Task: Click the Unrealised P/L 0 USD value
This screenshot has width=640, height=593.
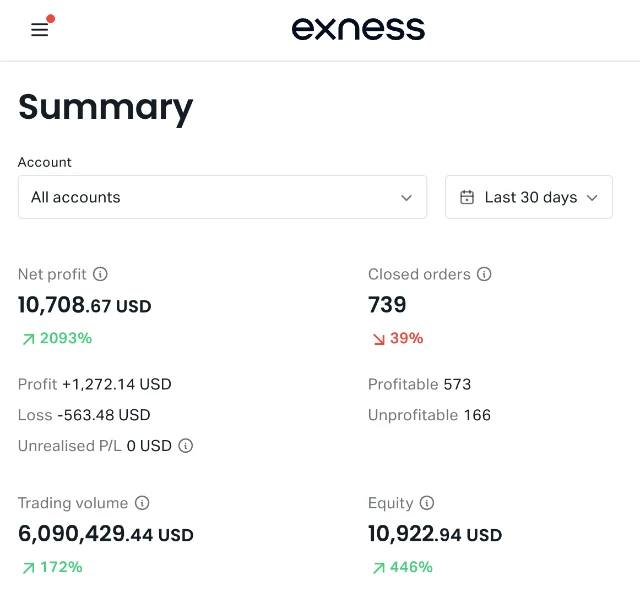Action: point(149,446)
